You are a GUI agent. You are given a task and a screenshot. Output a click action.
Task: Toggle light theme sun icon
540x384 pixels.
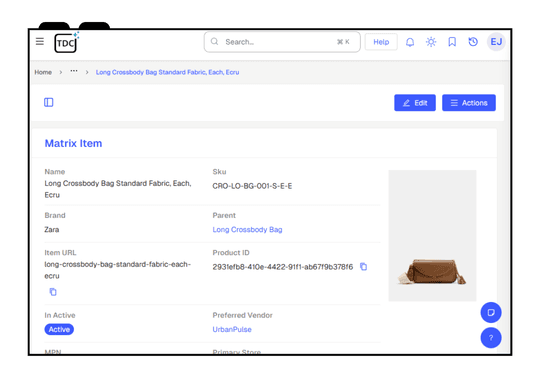(431, 42)
